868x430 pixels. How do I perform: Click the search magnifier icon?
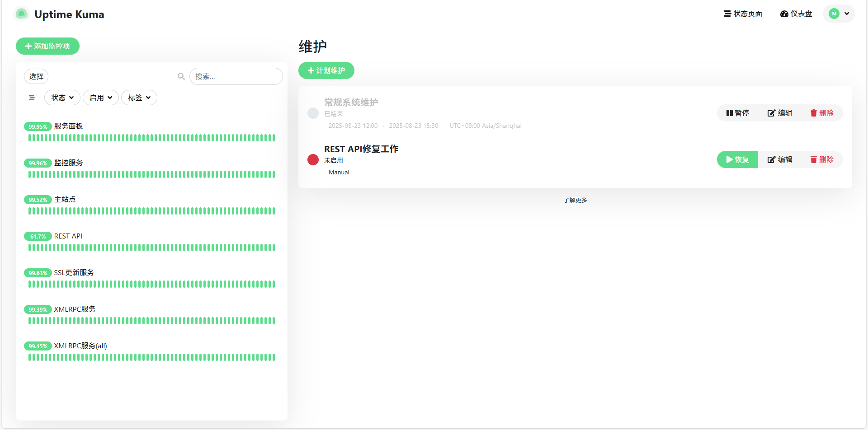[x=181, y=76]
